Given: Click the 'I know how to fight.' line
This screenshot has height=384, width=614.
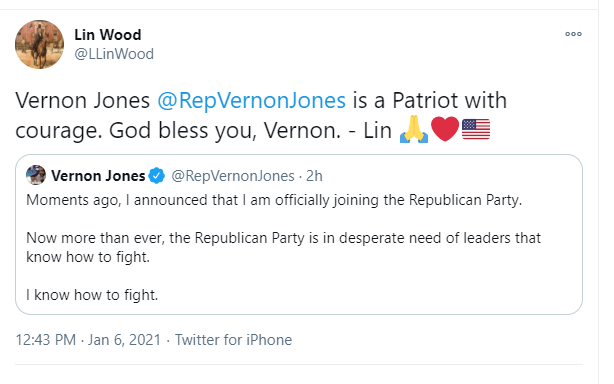Looking at the screenshot, I should coord(92,295).
